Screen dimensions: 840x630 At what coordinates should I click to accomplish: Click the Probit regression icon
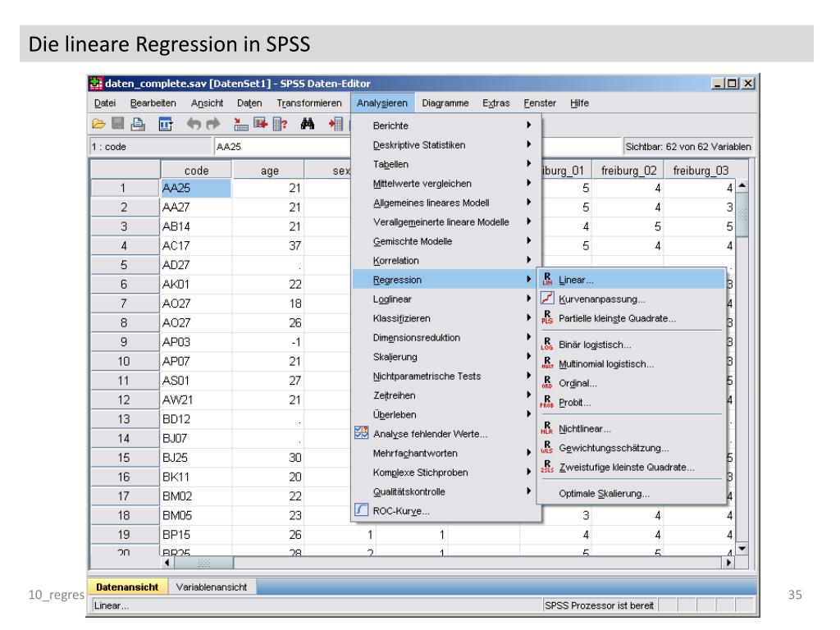pos(547,402)
